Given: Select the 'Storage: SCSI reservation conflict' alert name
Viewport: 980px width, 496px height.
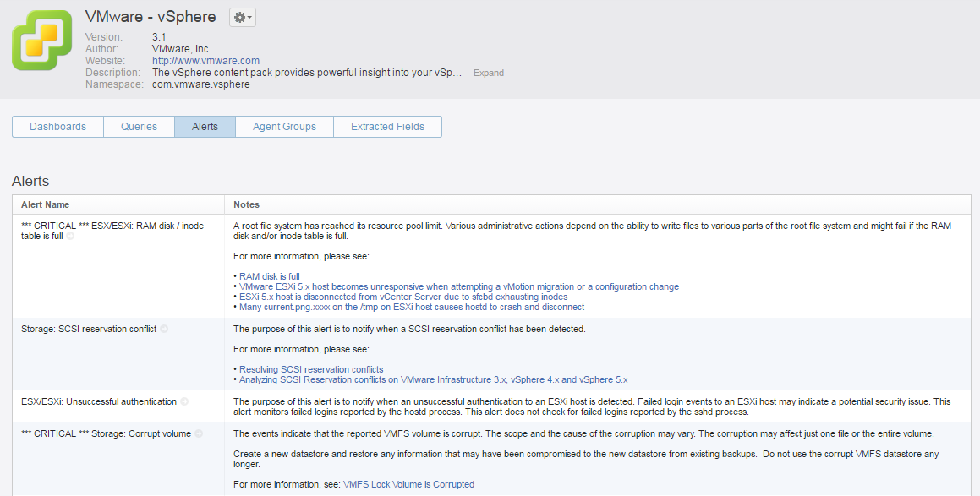Looking at the screenshot, I should tap(89, 329).
